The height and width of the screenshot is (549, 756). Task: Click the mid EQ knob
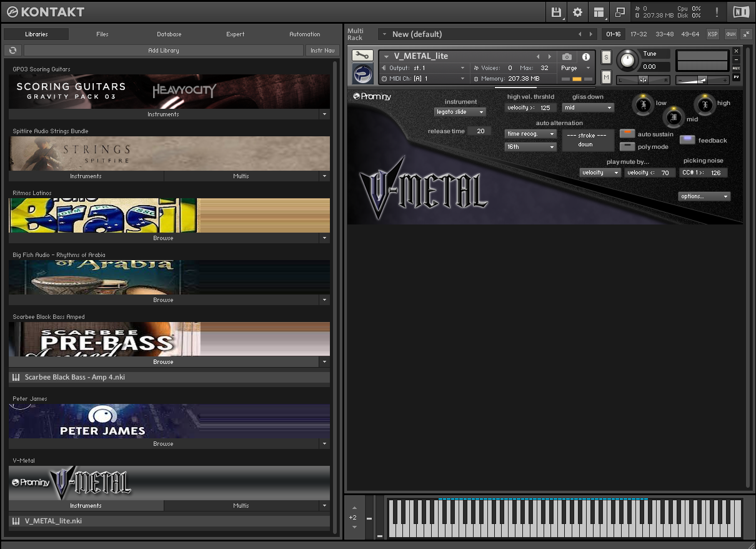pos(674,117)
